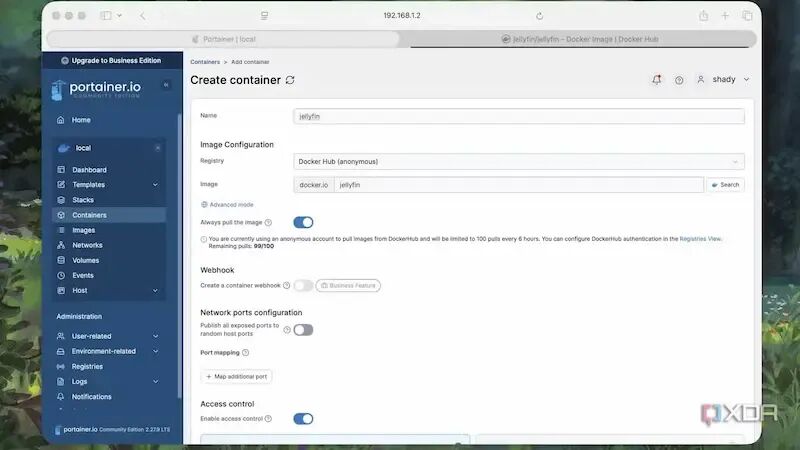
Task: Select Containers in the sidebar
Action: click(109, 215)
